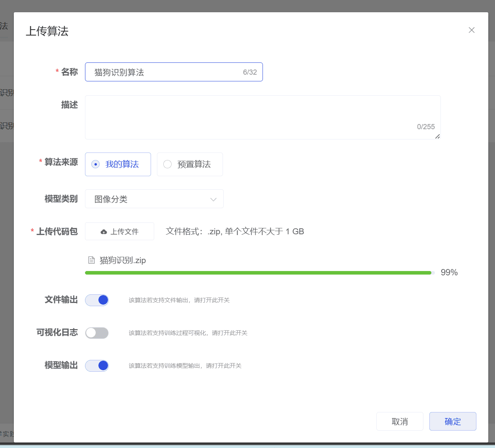This screenshot has width=495, height=448.
Task: Click the description box resize handle
Action: click(x=437, y=136)
